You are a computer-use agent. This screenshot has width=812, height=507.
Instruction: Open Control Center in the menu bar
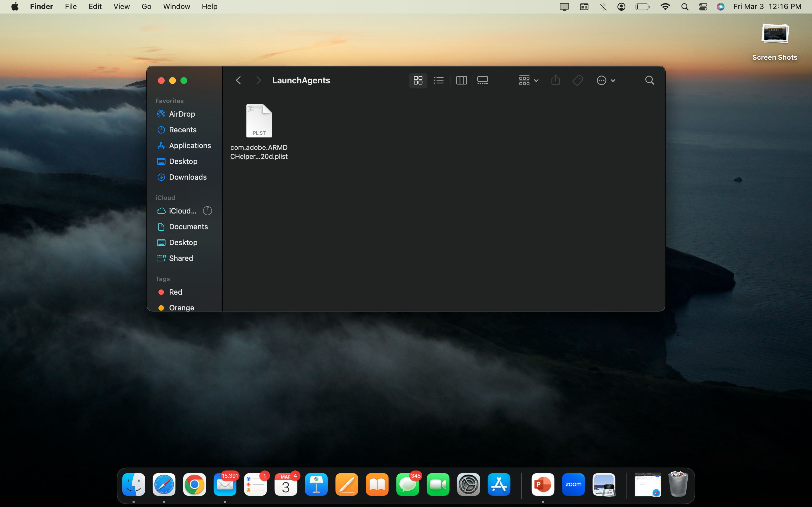(703, 7)
